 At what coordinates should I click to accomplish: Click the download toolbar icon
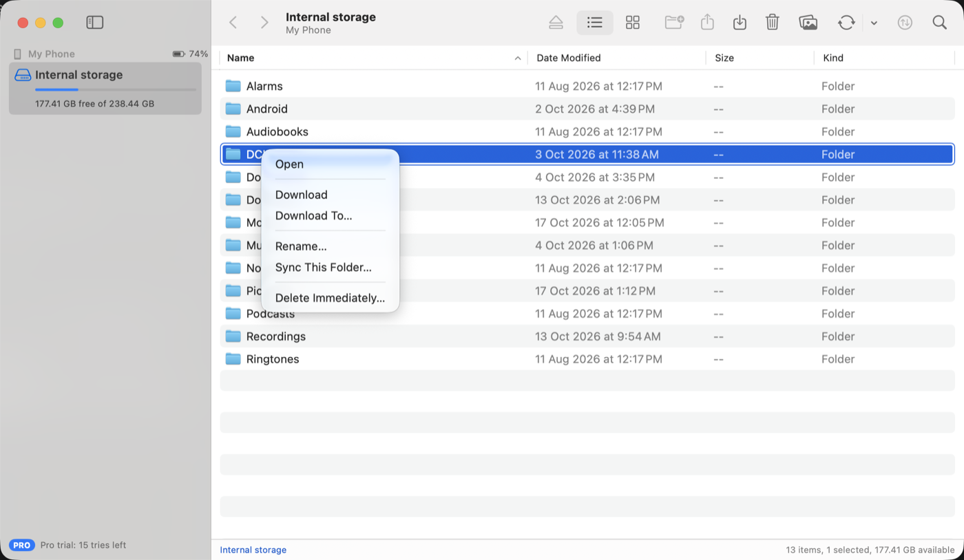click(x=740, y=23)
